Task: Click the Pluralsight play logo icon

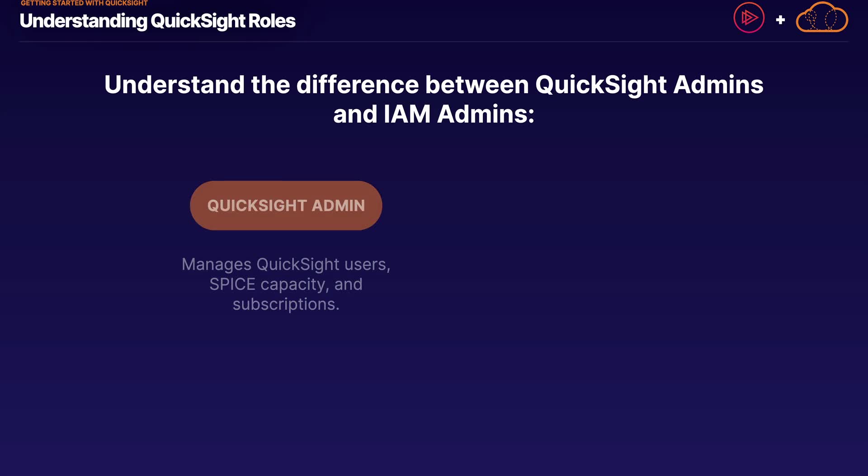Action: pos(749,18)
